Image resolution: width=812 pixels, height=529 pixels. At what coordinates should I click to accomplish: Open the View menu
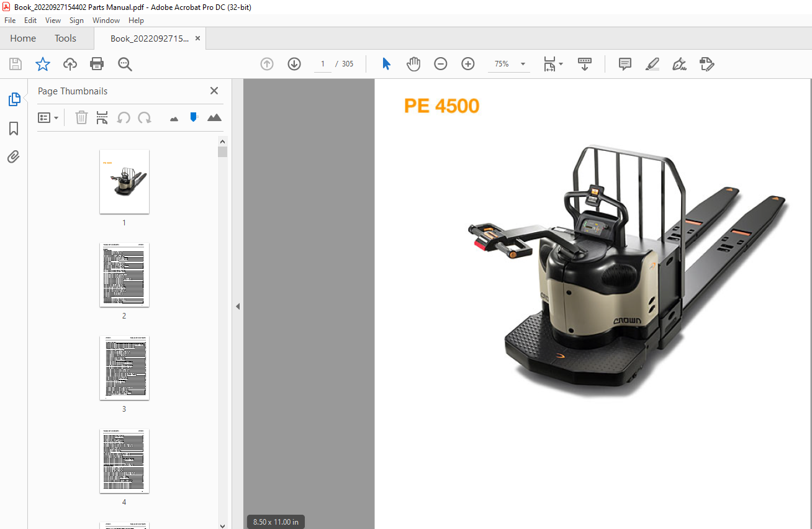click(x=53, y=20)
